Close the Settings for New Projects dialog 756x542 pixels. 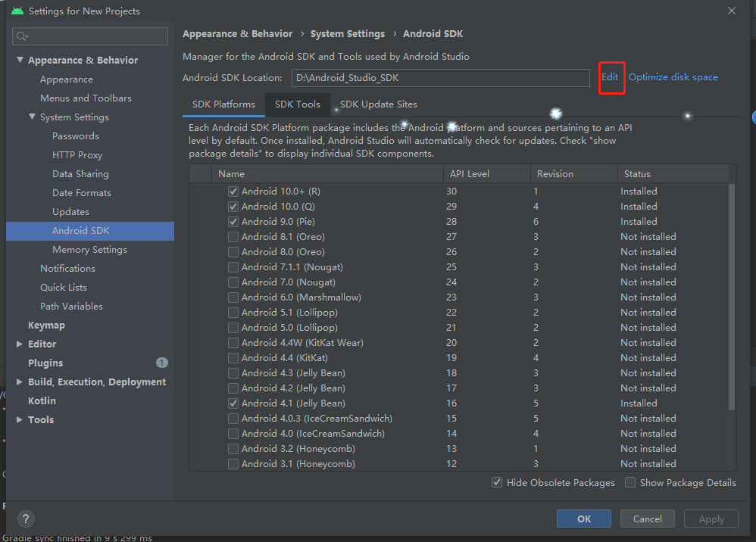[732, 11]
